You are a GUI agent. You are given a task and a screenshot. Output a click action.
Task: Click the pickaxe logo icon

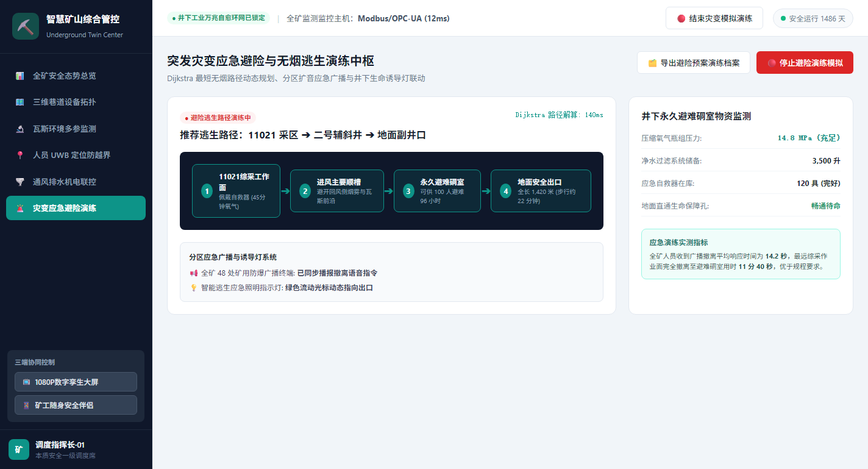26,26
